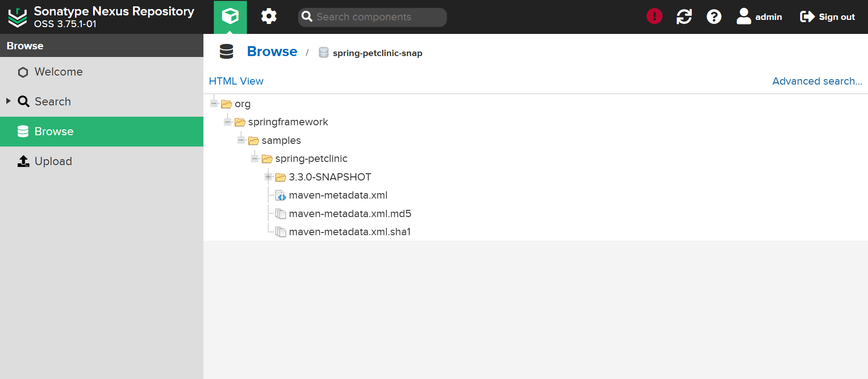This screenshot has height=379, width=868.
Task: Open the HTML View link
Action: point(236,81)
